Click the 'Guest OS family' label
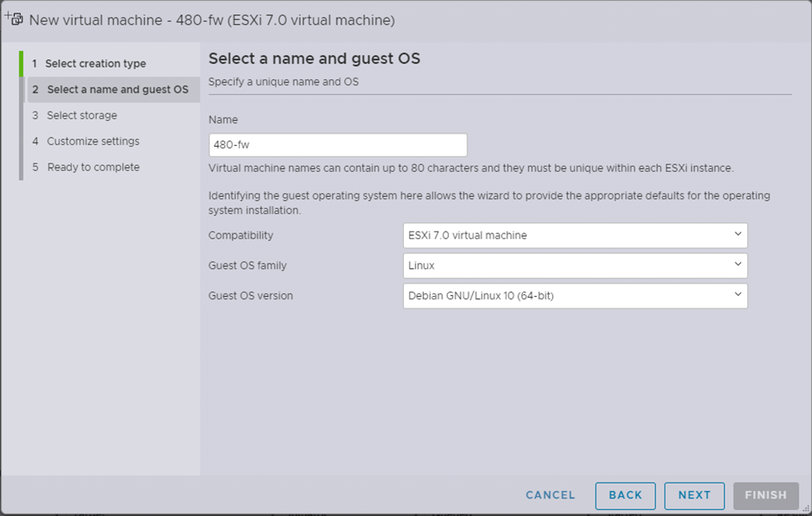Screen dimensions: 812x516 (247, 266)
